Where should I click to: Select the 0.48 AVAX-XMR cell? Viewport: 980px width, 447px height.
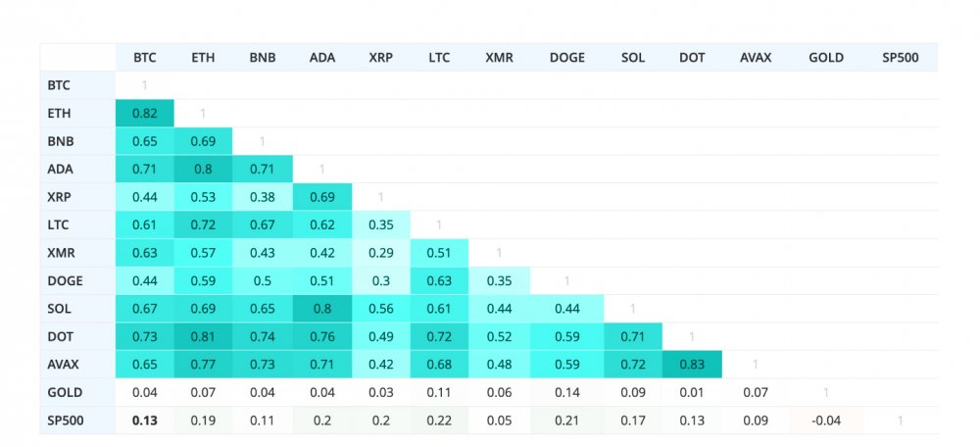(500, 365)
